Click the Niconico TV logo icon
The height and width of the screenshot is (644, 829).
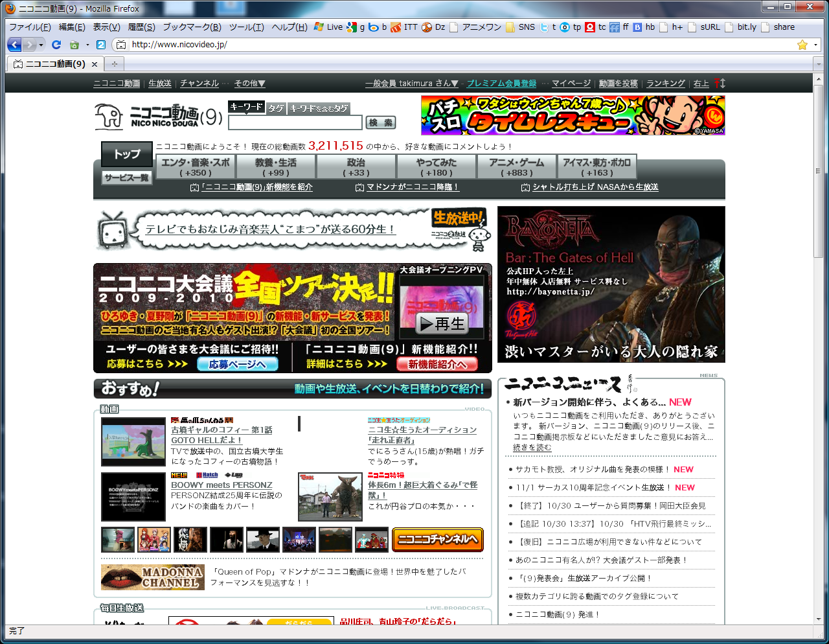tap(109, 117)
